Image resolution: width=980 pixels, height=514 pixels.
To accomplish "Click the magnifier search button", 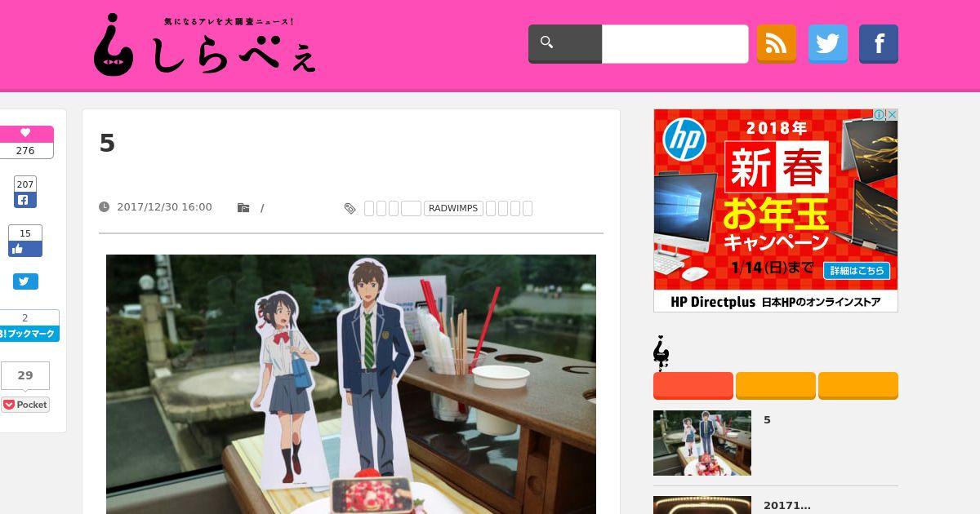I will (565, 44).
